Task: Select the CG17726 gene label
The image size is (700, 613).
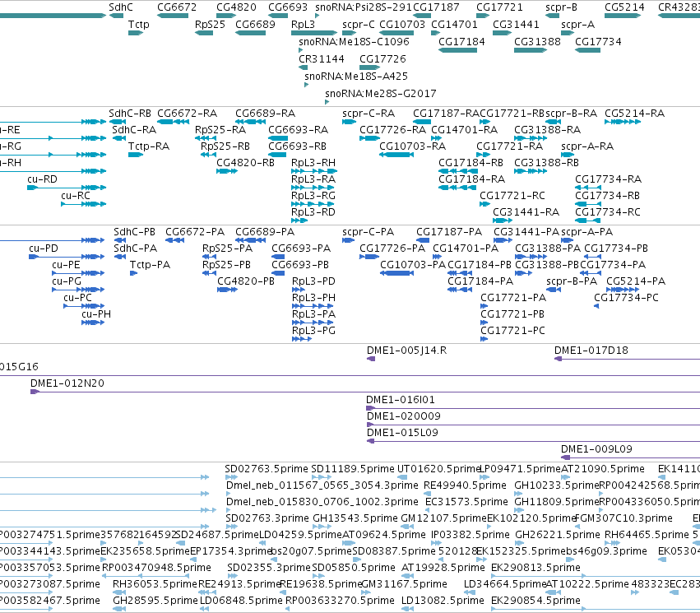Action: (x=382, y=59)
